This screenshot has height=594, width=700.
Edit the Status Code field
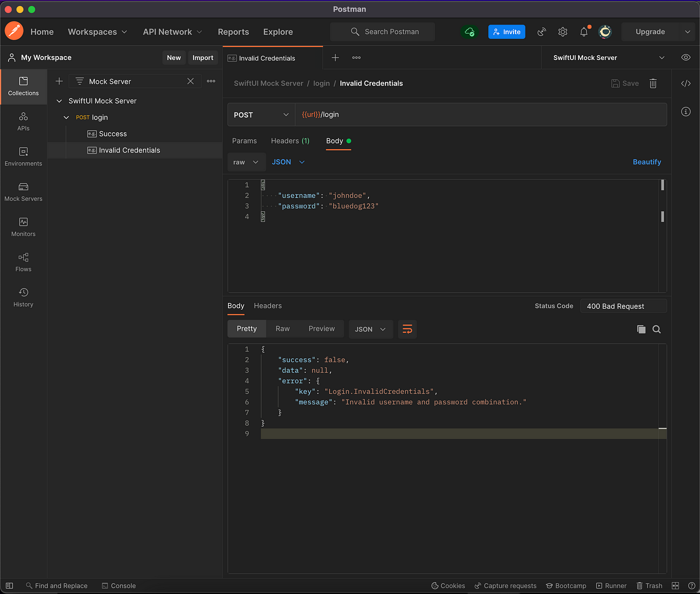[x=623, y=306]
